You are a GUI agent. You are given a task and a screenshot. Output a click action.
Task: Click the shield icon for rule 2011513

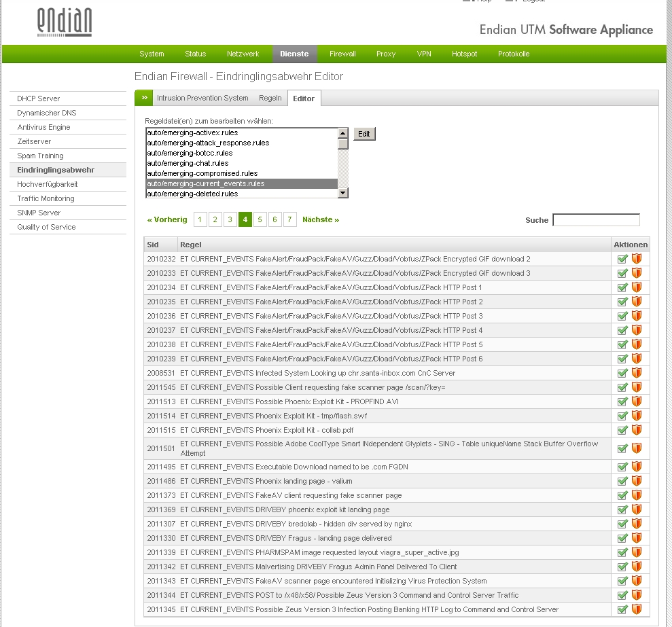637,401
